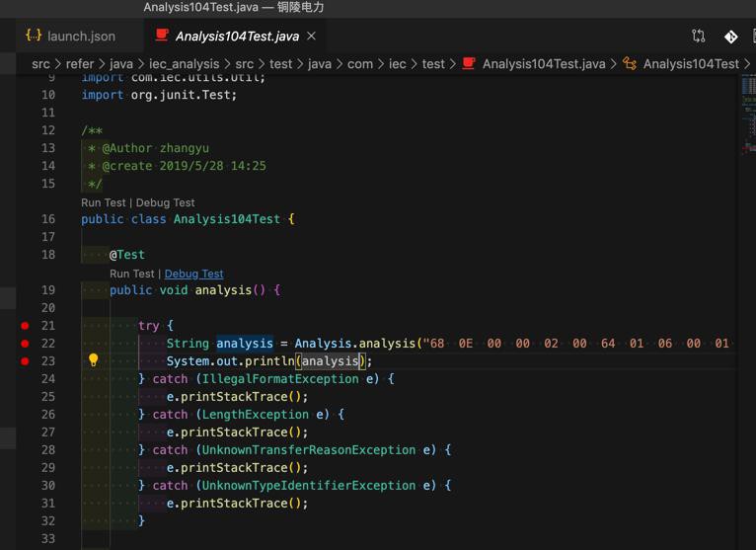Screen dimensions: 756x550
Task: Open the Analysis104Test.java breadcrumb file entry
Action: (x=544, y=64)
